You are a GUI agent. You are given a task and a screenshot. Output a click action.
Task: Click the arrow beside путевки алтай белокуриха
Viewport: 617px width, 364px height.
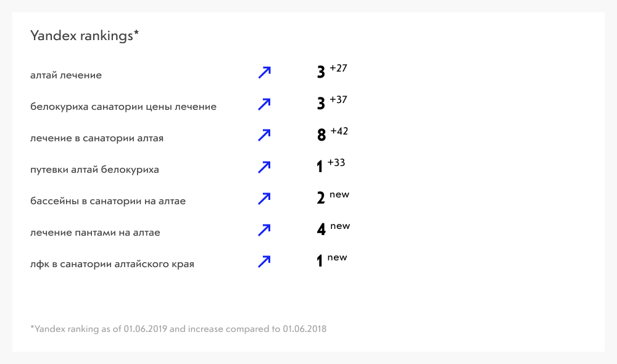(265, 167)
